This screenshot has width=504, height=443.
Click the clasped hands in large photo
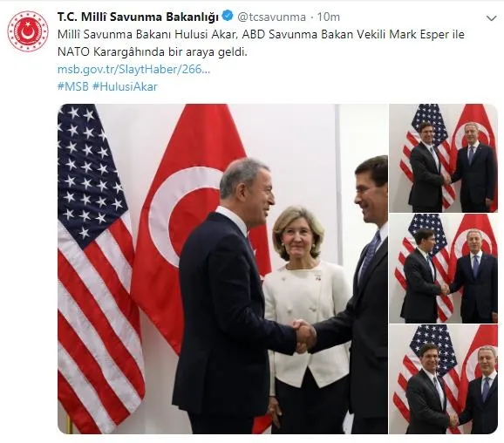[303, 336]
